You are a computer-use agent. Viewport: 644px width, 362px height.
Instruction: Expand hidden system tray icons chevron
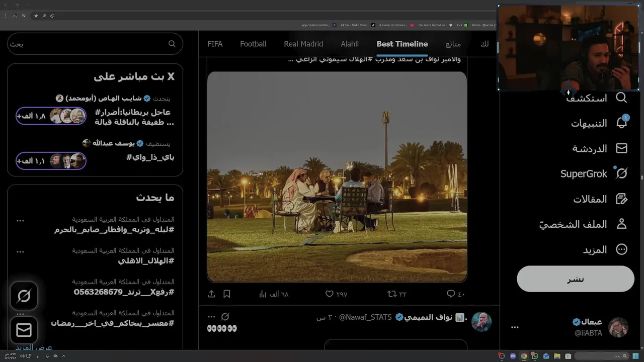63,356
